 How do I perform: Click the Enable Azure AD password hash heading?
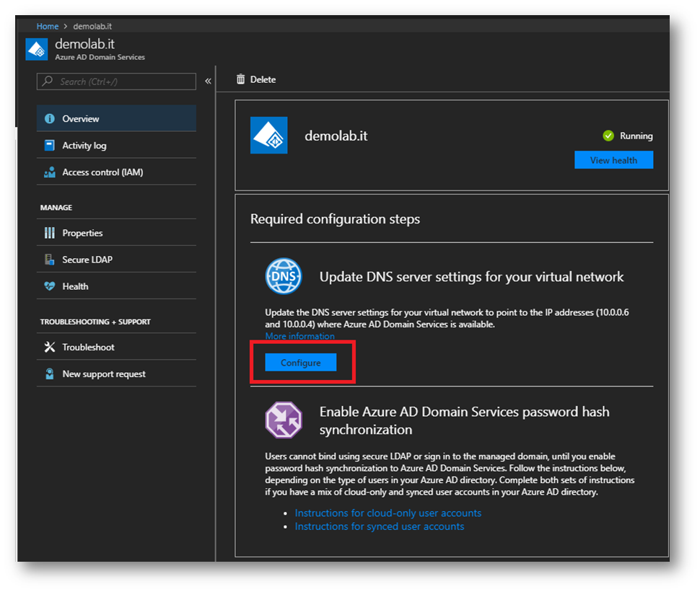[x=464, y=420]
